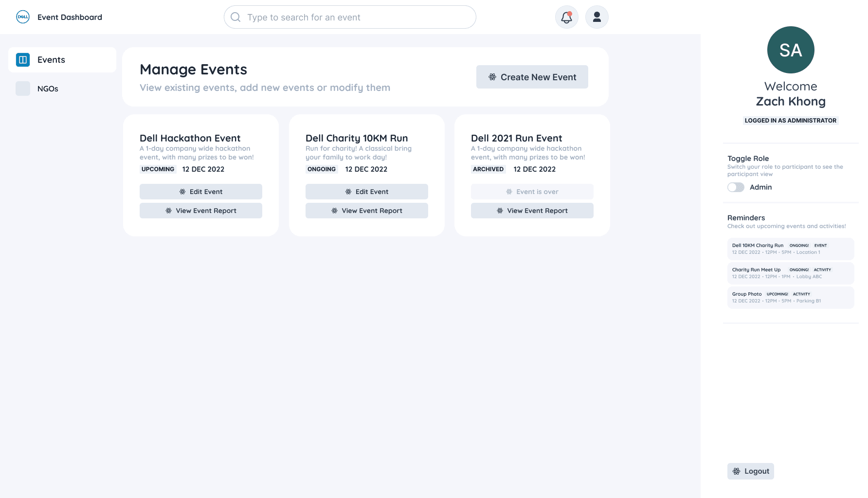
Task: View report for Dell 2021 Run Event
Action: click(532, 211)
